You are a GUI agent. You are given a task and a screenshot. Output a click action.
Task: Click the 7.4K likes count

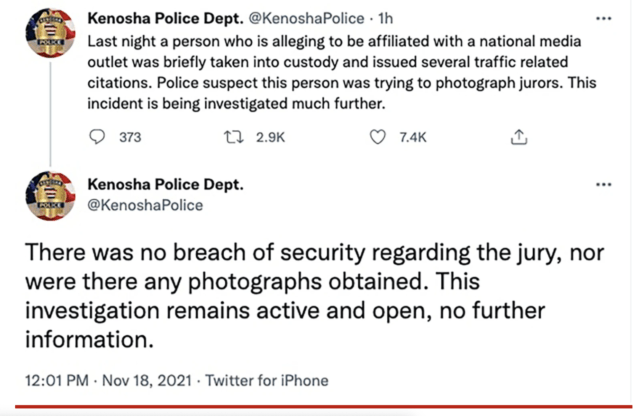(x=413, y=137)
